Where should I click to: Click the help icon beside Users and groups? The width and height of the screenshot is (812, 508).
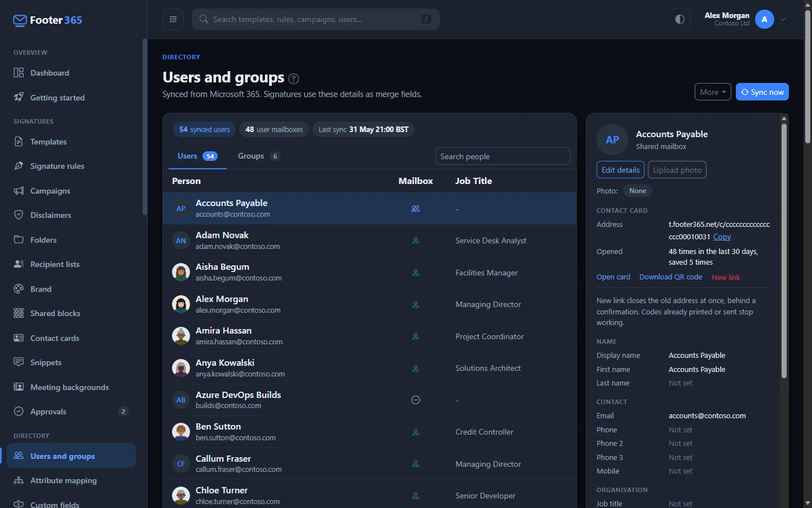pos(293,78)
